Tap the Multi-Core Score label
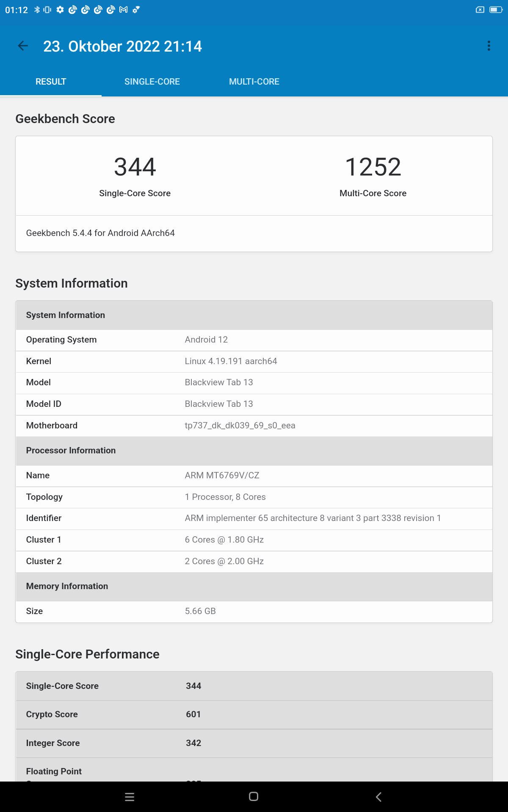This screenshot has height=812, width=508. (373, 193)
